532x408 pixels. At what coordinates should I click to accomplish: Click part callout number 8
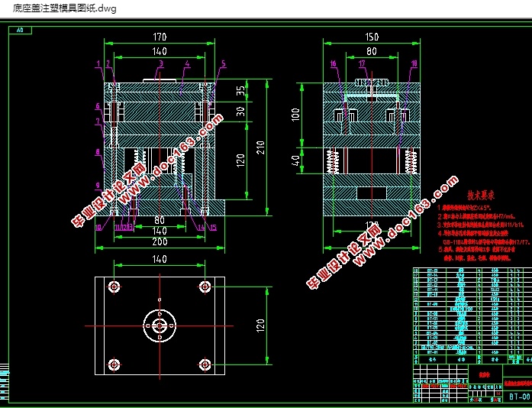pyautogui.click(x=98, y=152)
